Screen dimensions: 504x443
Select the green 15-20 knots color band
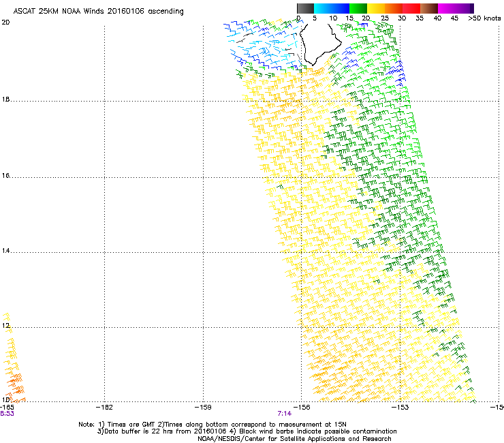click(358, 8)
